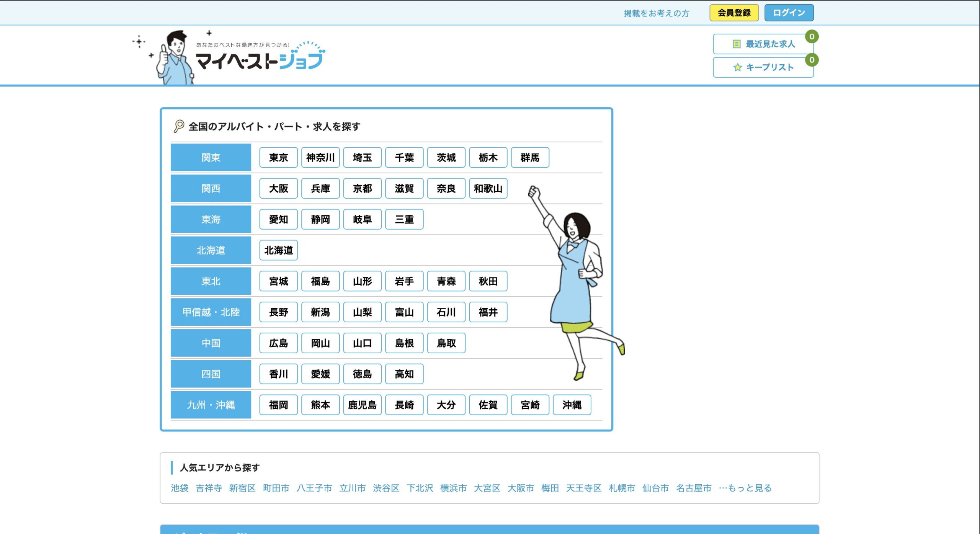Select the 鹿児島 prefecture button
This screenshot has width=980, height=534.
(x=362, y=405)
